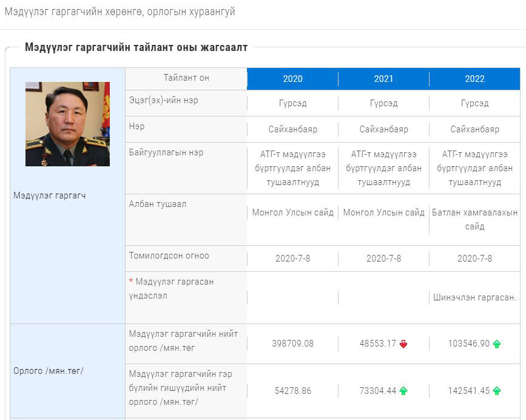Click the 2021 income value 48553.17
The height and width of the screenshot is (420, 526).
pyautogui.click(x=378, y=344)
